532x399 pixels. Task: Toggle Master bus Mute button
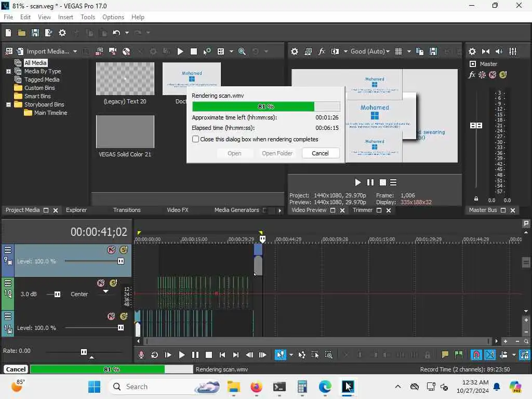493,75
